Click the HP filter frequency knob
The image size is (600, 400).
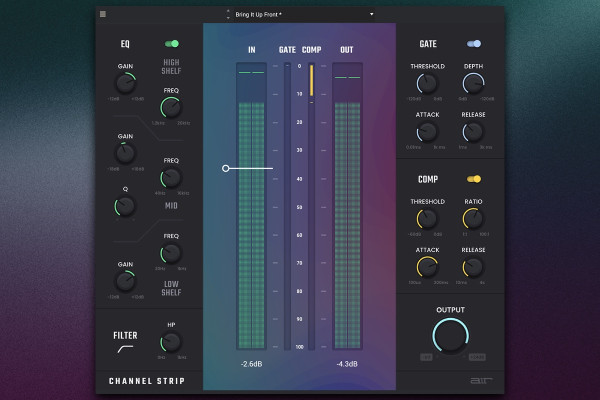(171, 342)
